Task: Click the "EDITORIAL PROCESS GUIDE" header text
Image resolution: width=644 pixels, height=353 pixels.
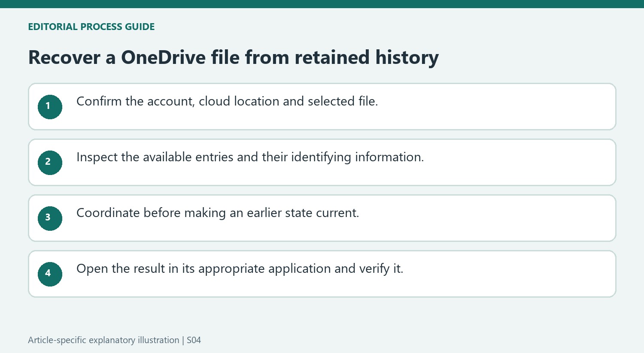Action: point(91,27)
